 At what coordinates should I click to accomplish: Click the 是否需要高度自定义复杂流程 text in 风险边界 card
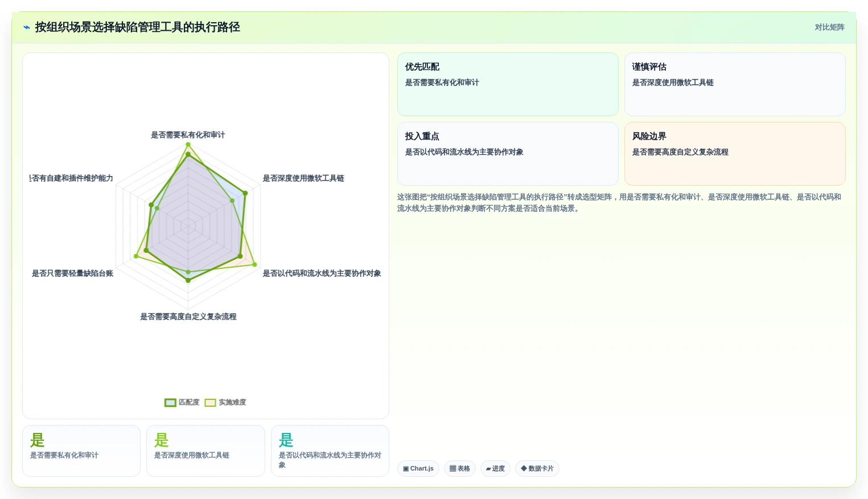(x=680, y=152)
